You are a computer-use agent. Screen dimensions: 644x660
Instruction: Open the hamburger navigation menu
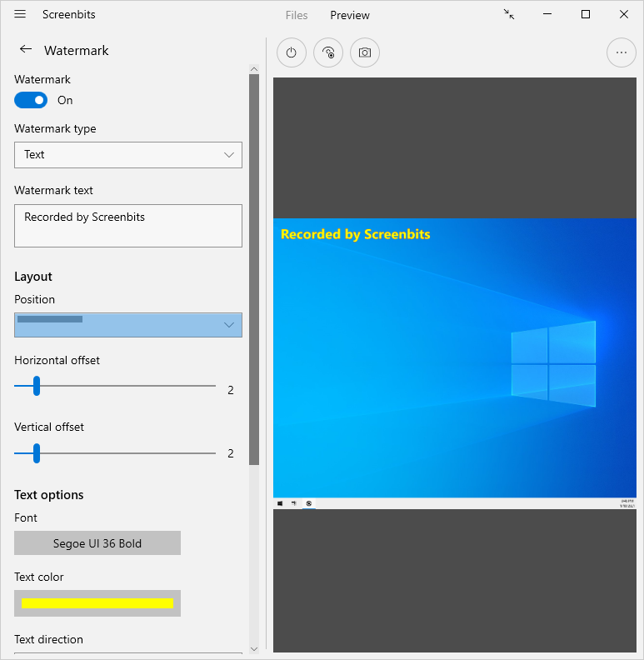click(x=20, y=14)
